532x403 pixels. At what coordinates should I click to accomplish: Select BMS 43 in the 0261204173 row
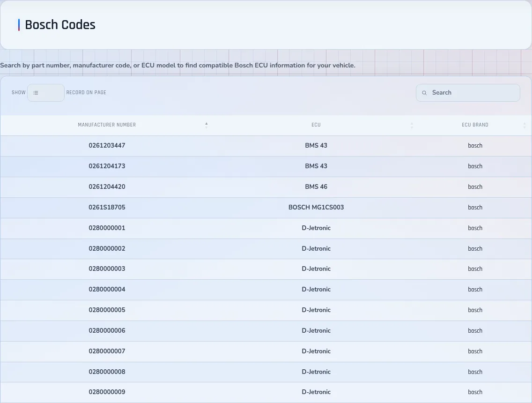[316, 166]
